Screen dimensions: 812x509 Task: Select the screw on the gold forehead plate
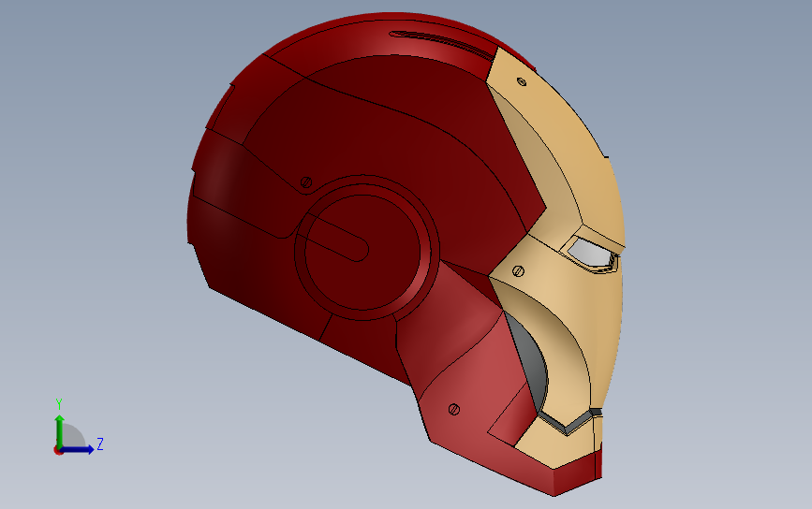pyautogui.click(x=522, y=81)
